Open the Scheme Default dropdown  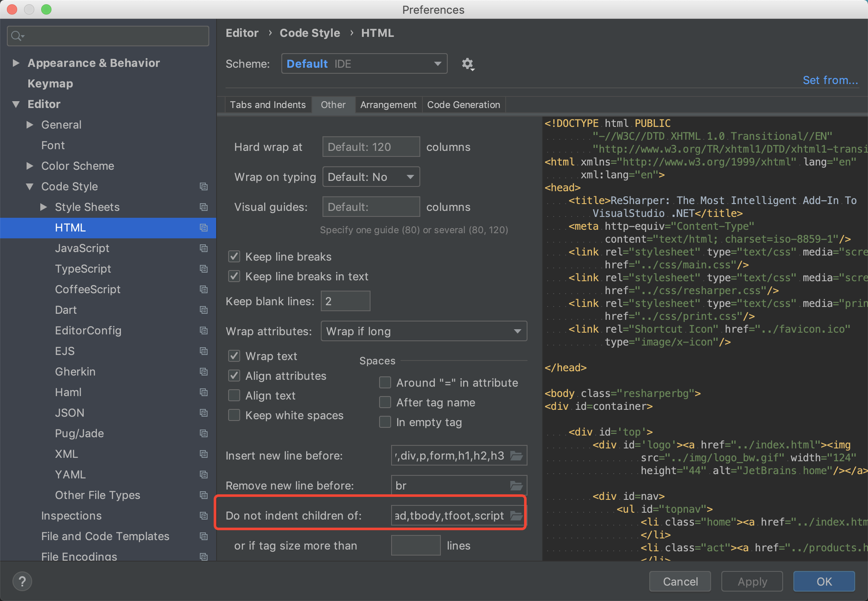[x=364, y=64]
